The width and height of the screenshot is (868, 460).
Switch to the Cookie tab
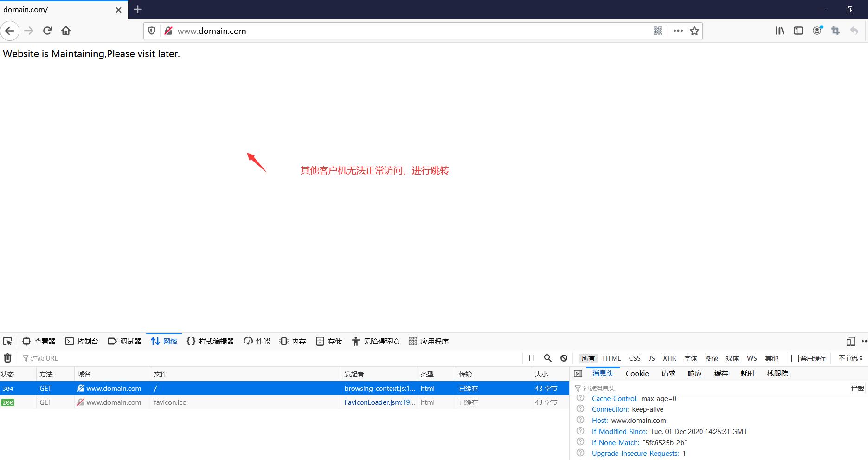tap(637, 373)
